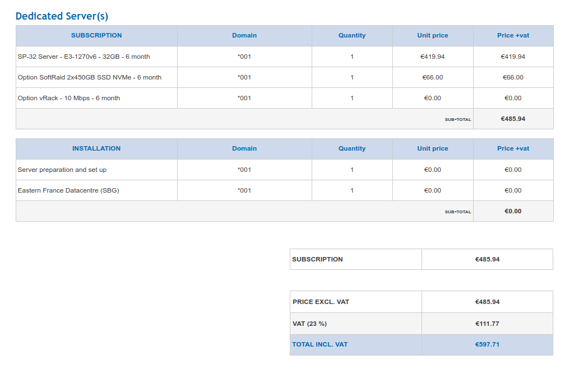
Task: Click the SP-32 Server E3-1270v6 row description
Action: pyautogui.click(x=84, y=57)
